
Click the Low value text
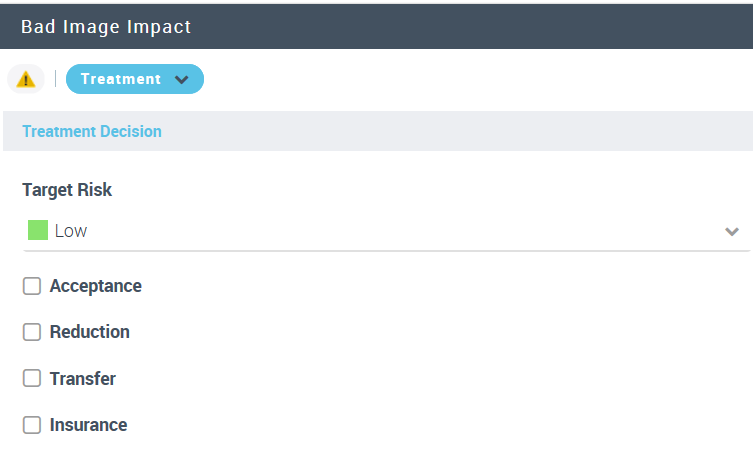71,231
